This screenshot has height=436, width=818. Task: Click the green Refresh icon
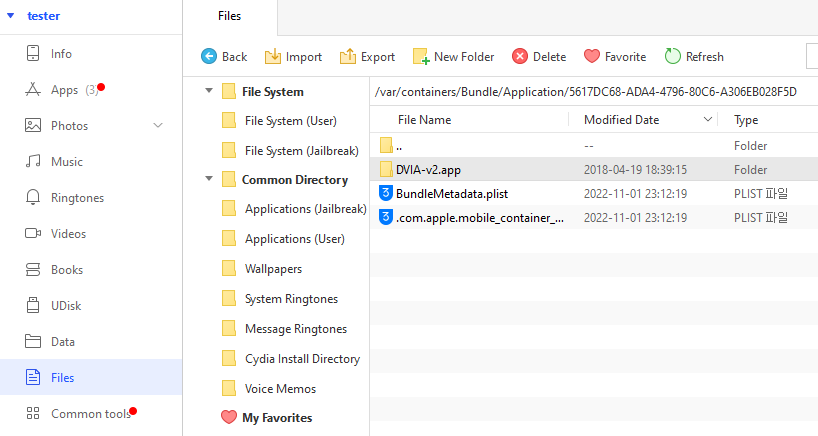[672, 56]
